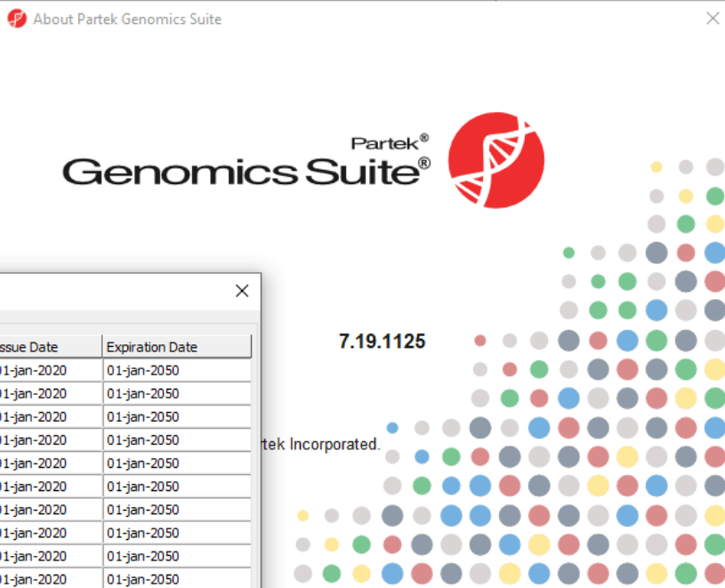Click the red Partek DNA logo
The image size is (725, 588).
click(x=496, y=160)
